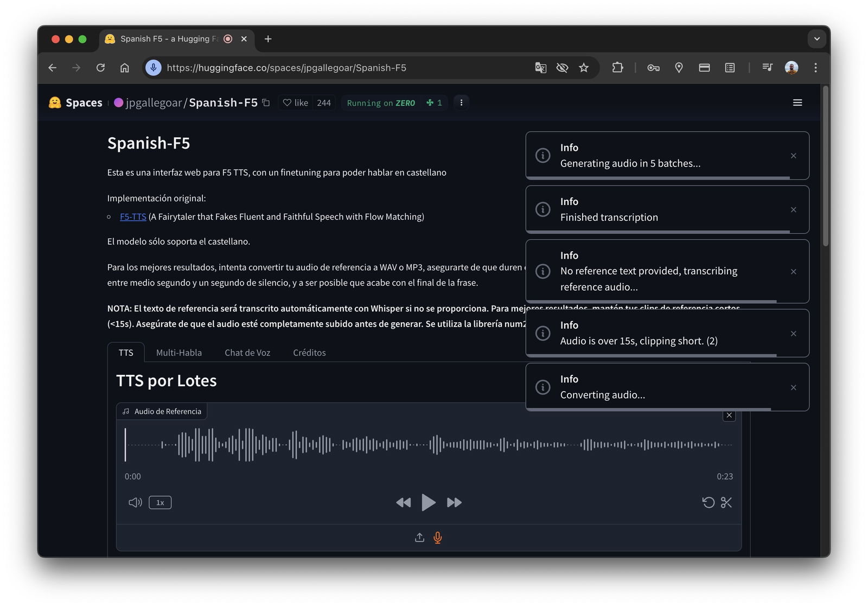Toggle the crossed-out eye tracking icon
The width and height of the screenshot is (868, 607).
tap(562, 68)
